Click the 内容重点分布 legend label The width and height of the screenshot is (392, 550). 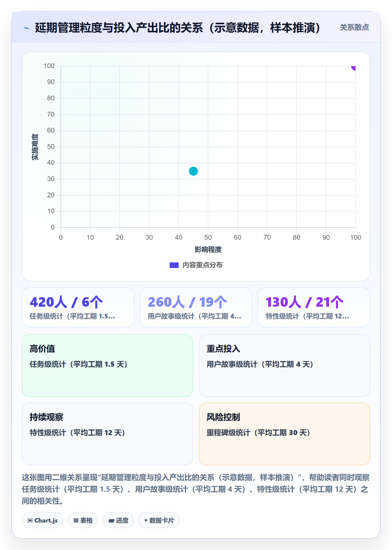pyautogui.click(x=202, y=265)
